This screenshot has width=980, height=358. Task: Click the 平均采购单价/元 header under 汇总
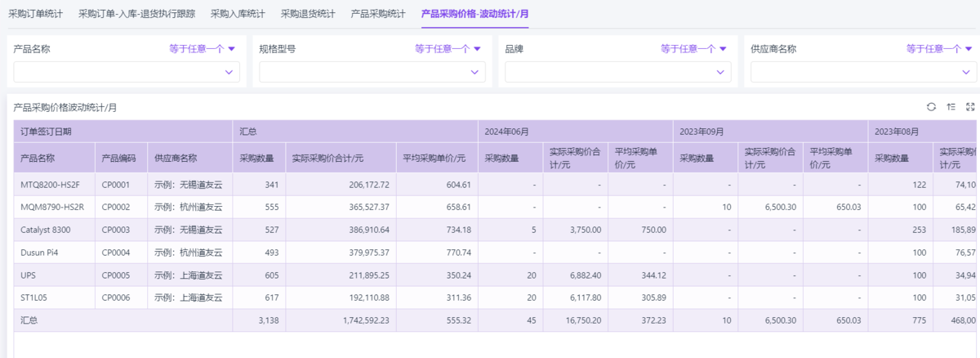click(434, 159)
